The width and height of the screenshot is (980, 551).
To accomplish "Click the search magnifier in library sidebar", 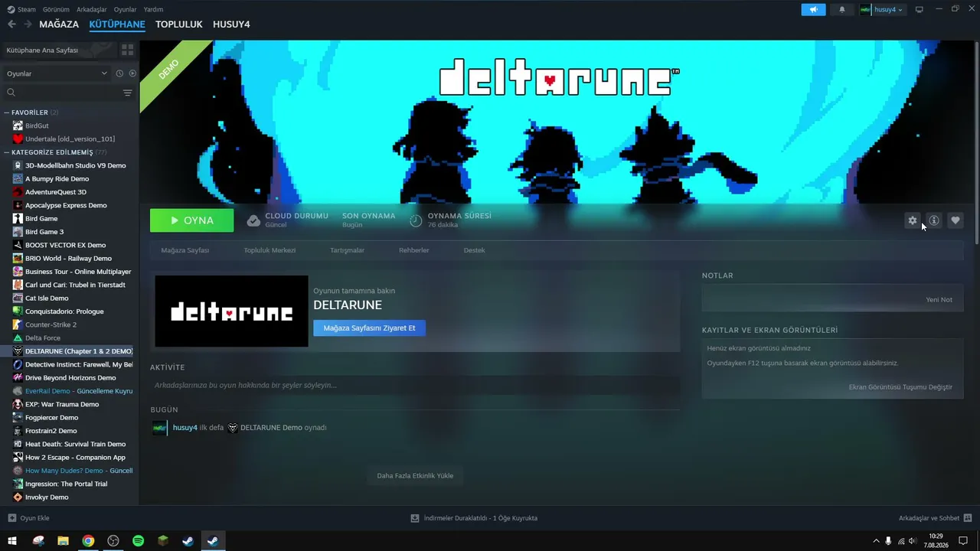I will pos(11,93).
